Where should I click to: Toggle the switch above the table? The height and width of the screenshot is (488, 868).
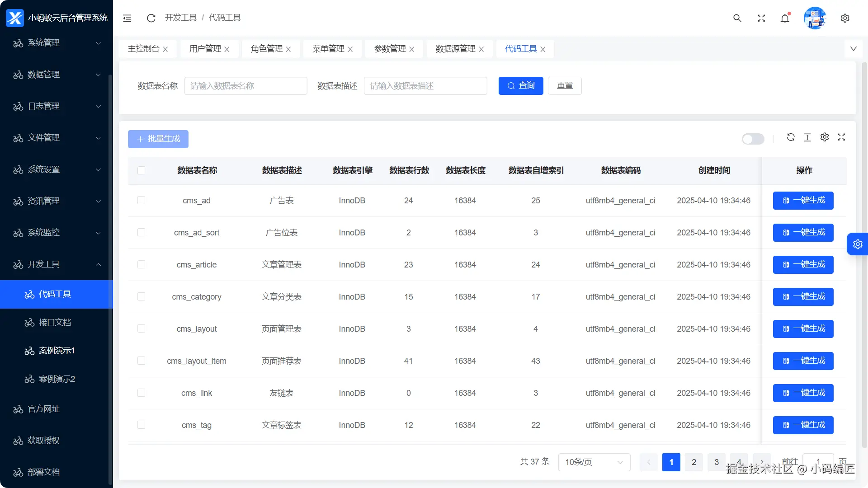pyautogui.click(x=753, y=139)
